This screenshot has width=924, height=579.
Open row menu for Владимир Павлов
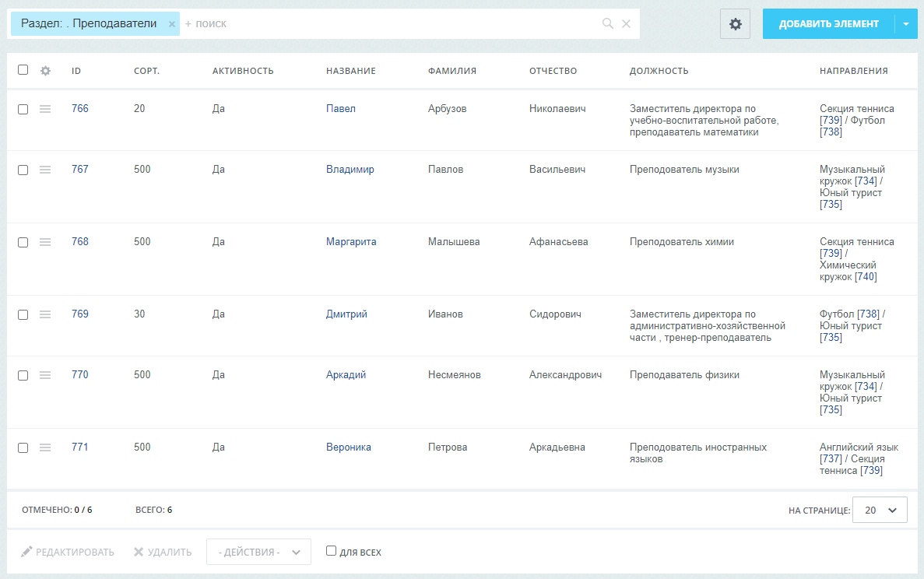[x=45, y=170]
